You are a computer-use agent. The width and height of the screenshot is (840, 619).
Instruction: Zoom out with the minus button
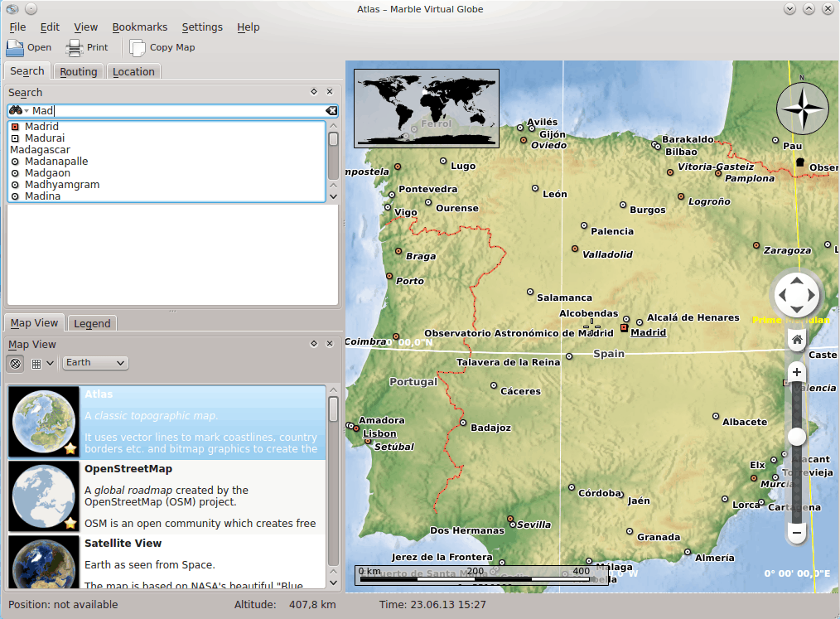point(797,533)
